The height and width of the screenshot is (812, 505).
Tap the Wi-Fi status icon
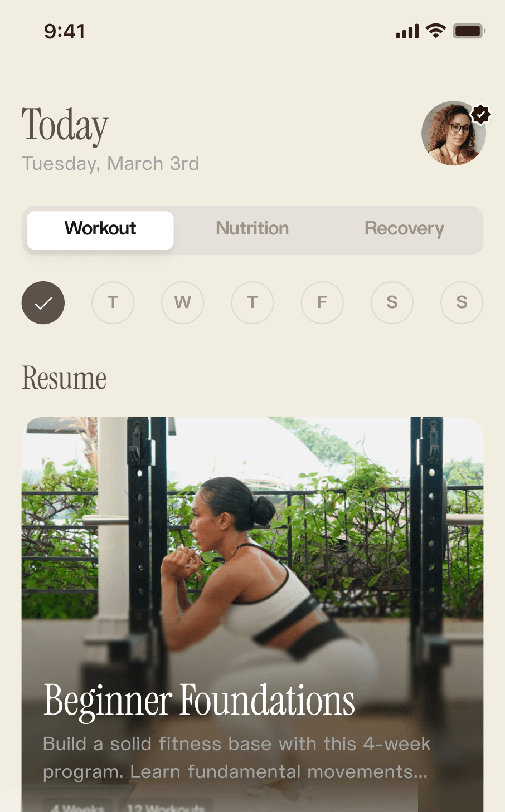(x=436, y=31)
